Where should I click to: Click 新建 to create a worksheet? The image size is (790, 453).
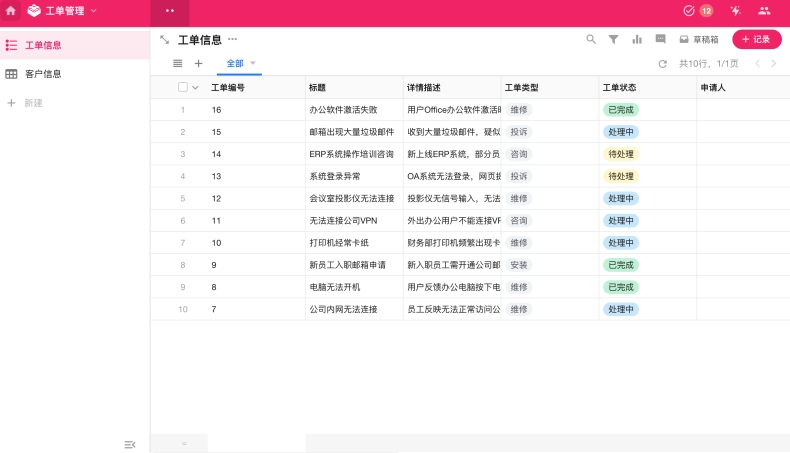(x=33, y=103)
